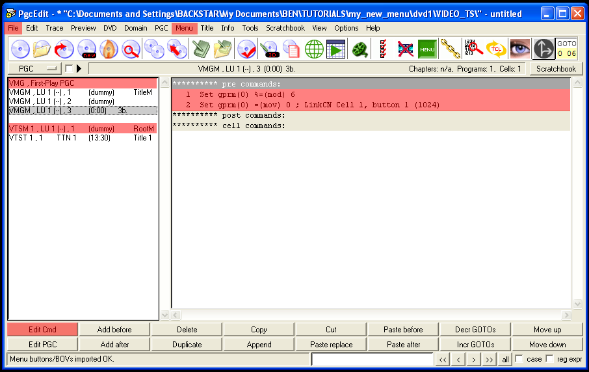Click the Add before button
This screenshot has height=372, width=589.
point(115,330)
